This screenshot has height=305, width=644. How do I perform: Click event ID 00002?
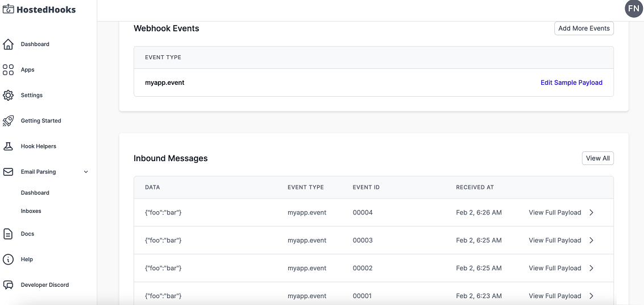tap(363, 268)
